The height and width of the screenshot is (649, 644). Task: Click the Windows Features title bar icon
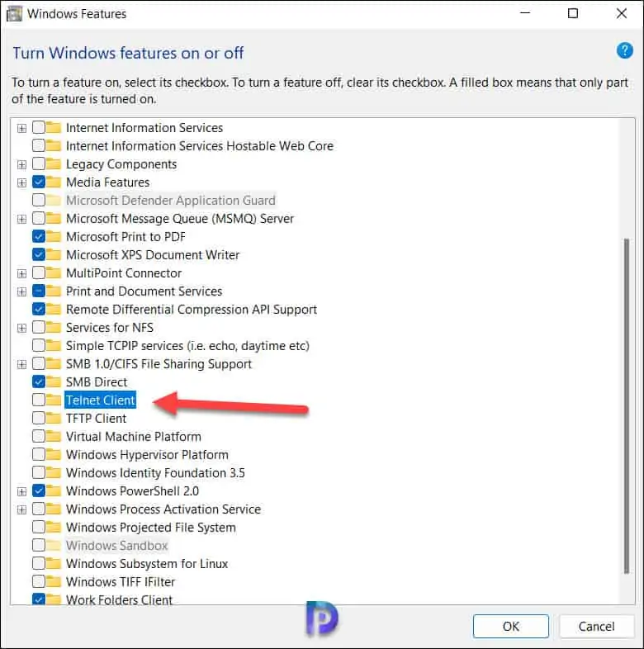pos(15,14)
